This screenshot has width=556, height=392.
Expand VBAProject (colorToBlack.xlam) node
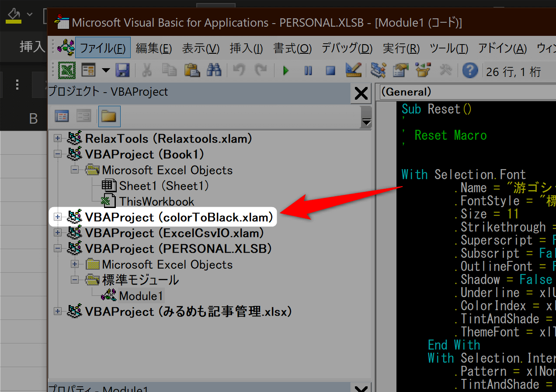click(x=57, y=217)
